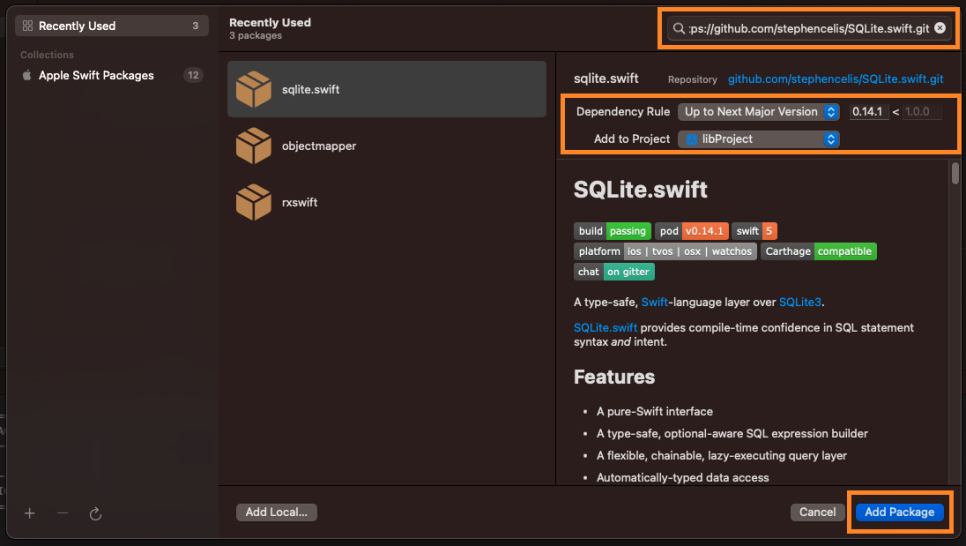The width and height of the screenshot is (966, 546).
Task: Clear the search field with the X icon
Action: [940, 28]
